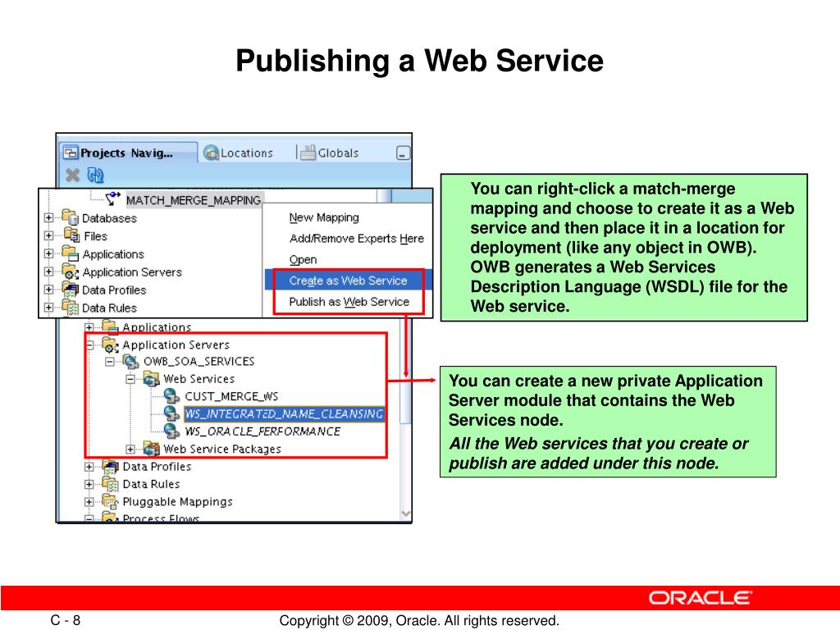Click the Projects Navigator tab icon
840x630 pixels.
pos(71,153)
